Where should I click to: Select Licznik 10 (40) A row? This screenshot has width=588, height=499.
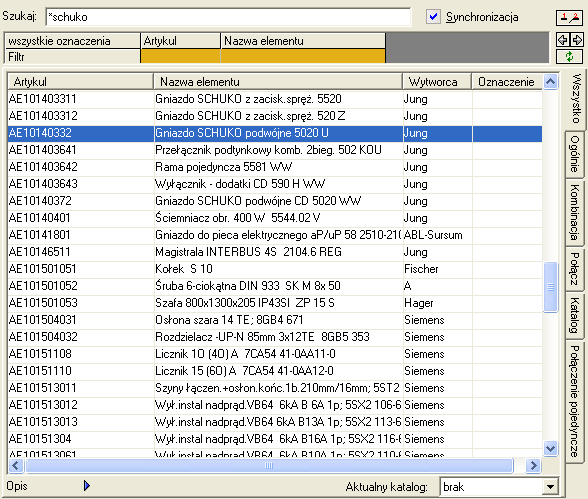(275, 354)
